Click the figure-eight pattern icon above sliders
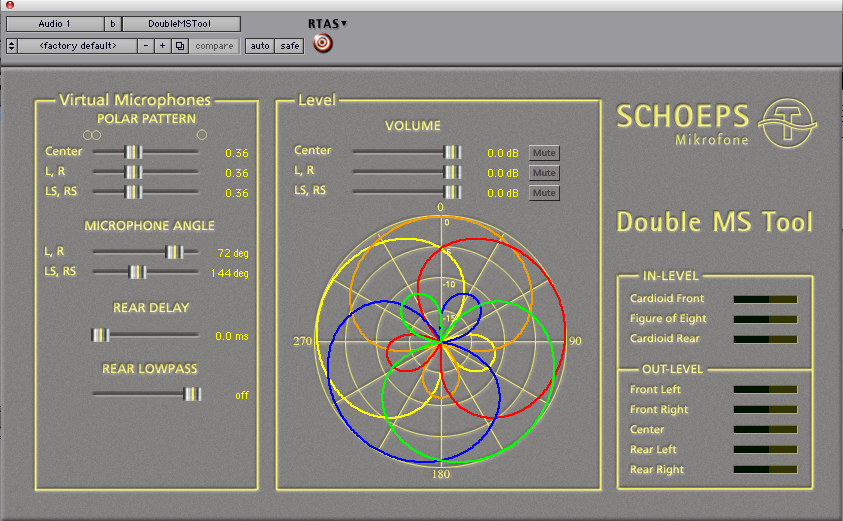The width and height of the screenshot is (843, 521). coord(92,135)
